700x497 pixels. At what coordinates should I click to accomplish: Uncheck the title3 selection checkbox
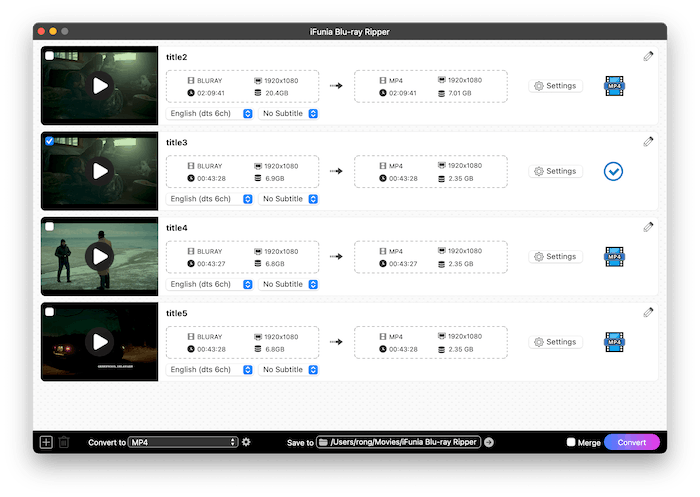coord(50,141)
